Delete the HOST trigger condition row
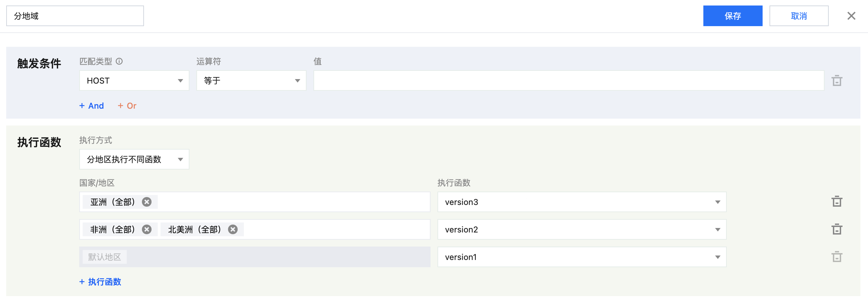Viewport: 868px width, 304px height. [837, 81]
